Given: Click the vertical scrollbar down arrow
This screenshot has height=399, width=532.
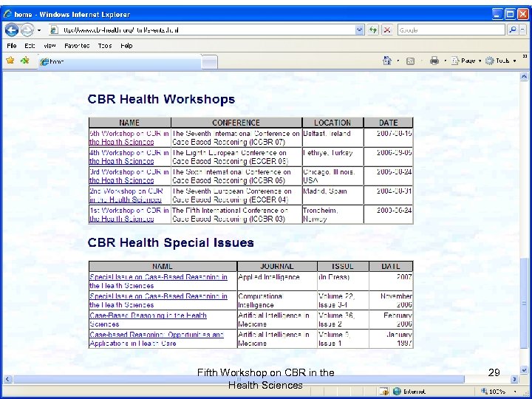Looking at the screenshot, I should tap(524, 370).
